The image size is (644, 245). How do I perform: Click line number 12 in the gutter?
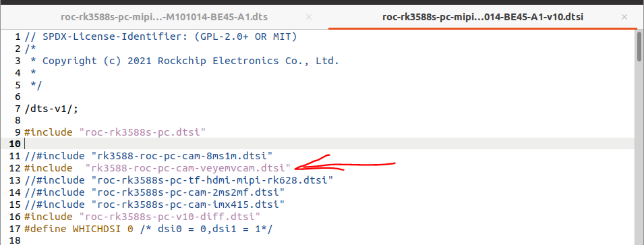[15, 167]
